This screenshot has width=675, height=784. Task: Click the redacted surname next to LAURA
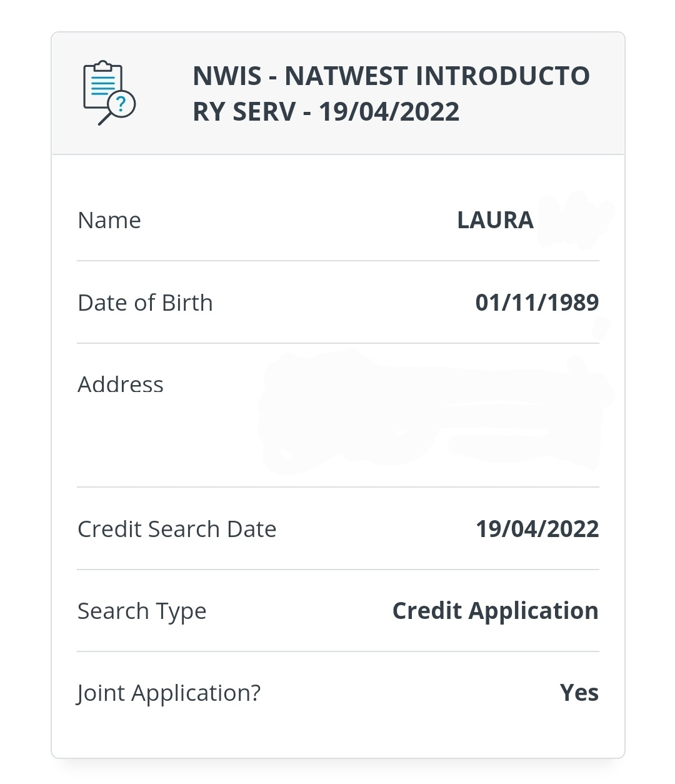576,220
